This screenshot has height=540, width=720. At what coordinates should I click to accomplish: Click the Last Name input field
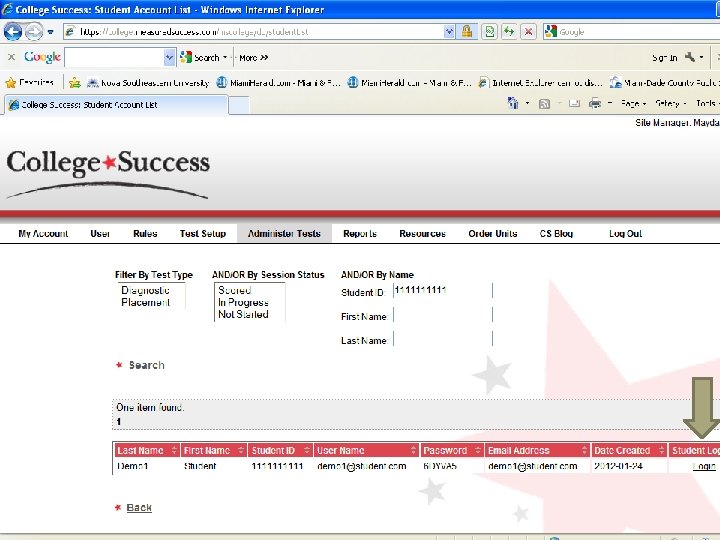pos(443,339)
